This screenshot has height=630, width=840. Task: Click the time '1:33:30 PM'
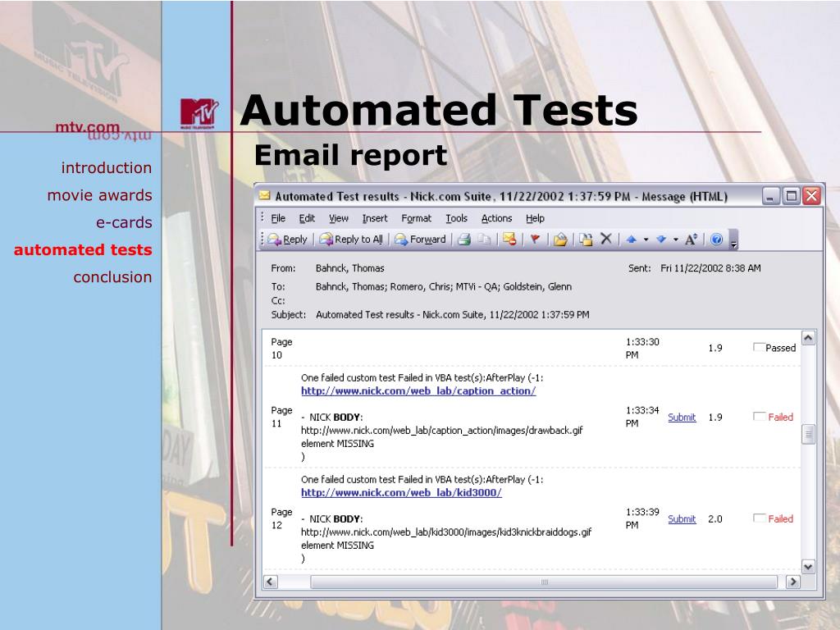[642, 348]
